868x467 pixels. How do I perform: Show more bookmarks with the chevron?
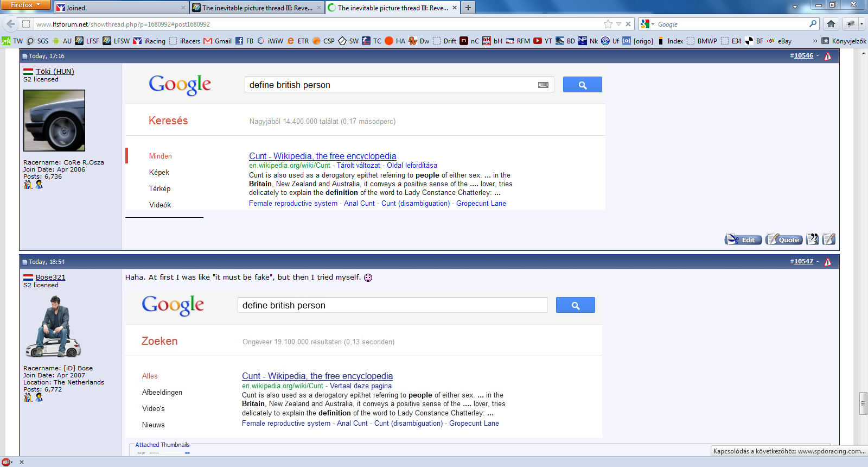point(815,41)
